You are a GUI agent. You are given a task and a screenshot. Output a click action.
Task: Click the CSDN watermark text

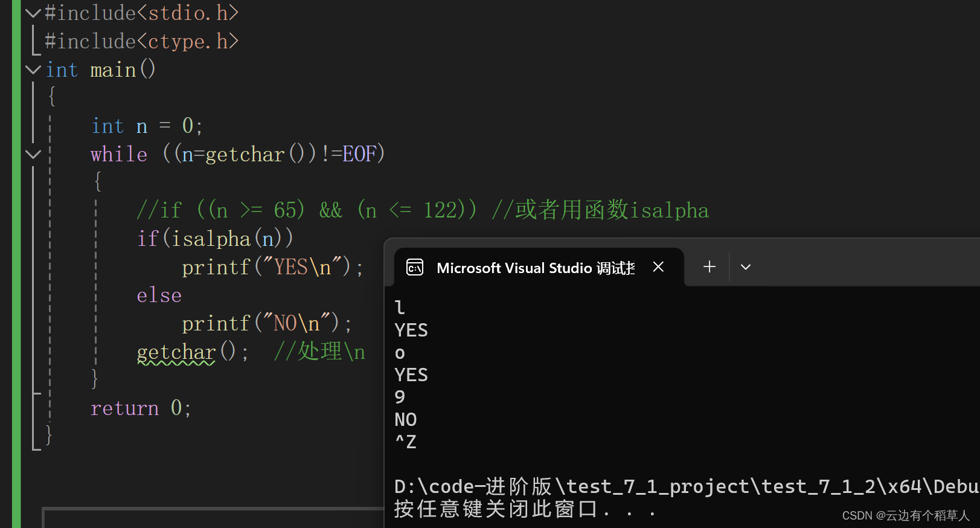point(905,515)
